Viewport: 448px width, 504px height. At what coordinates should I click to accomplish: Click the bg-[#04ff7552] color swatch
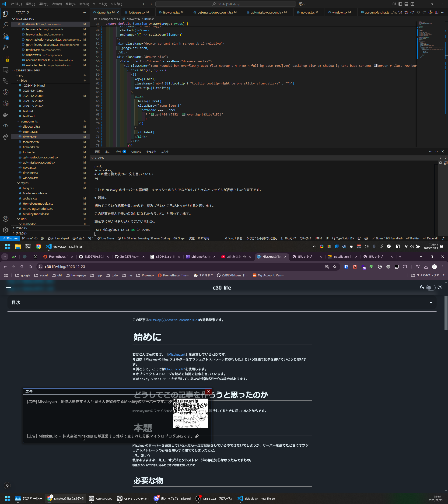coord(152,114)
